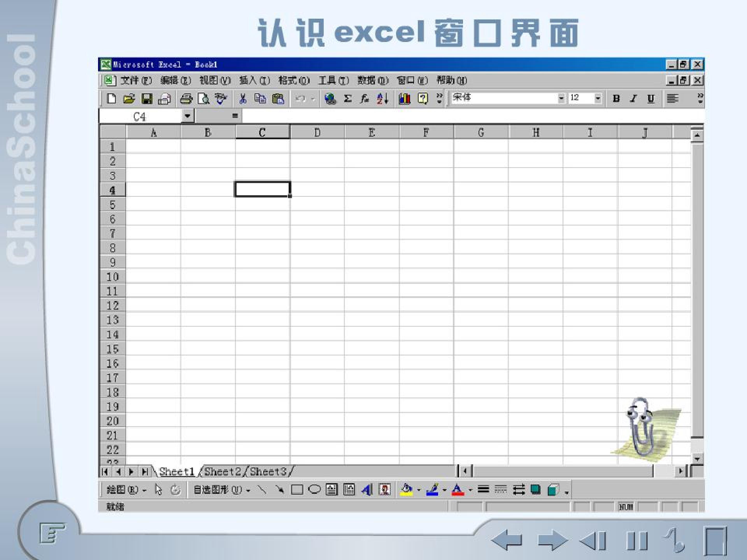Open the Paste Function fx icon
This screenshot has height=560, width=747.
365,99
